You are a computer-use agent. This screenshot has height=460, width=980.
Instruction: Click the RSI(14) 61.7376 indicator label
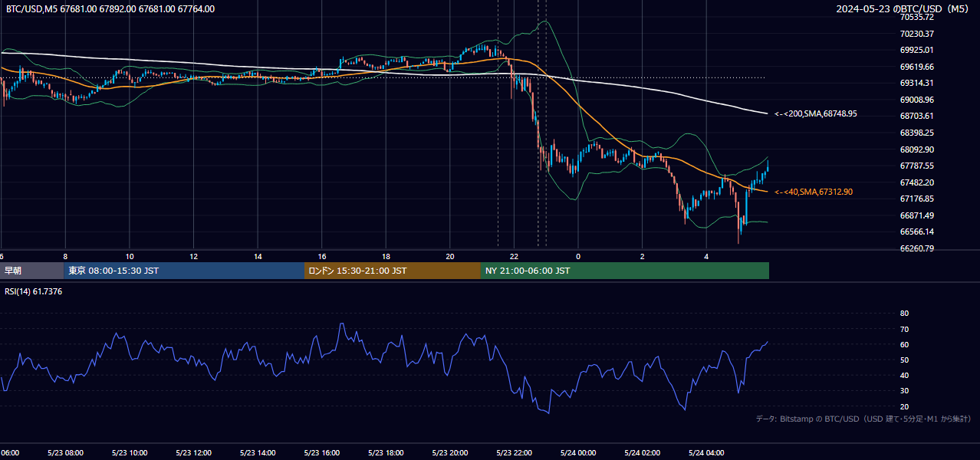[x=34, y=291]
